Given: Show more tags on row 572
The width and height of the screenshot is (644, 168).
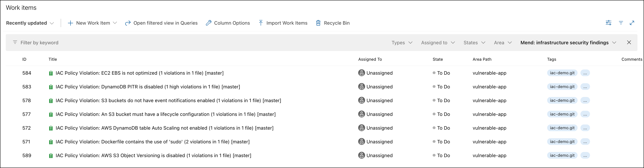Looking at the screenshot, I should pyautogui.click(x=585, y=128).
